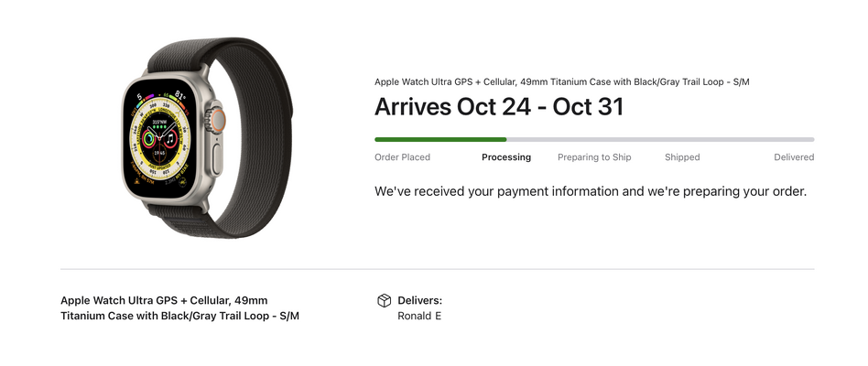Screen dimensions: 868x366
Task: Click the delivery box icon
Action: [384, 301]
